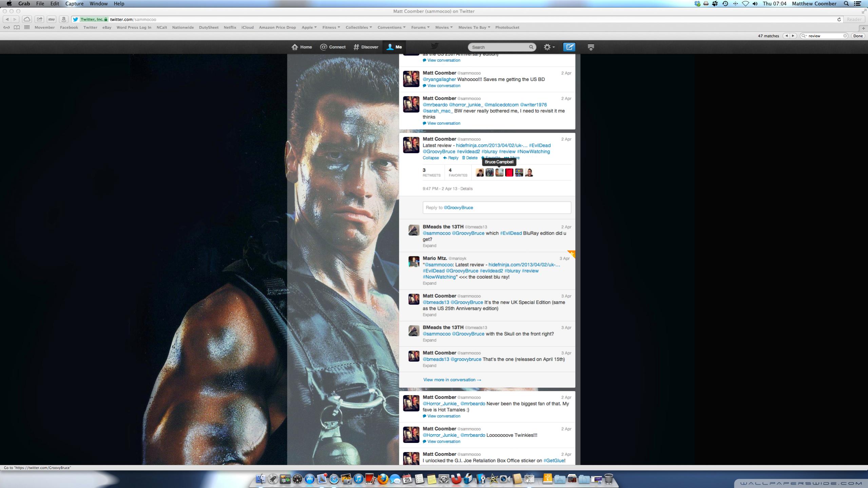Focus the Twitter Search box
Image resolution: width=868 pixels, height=488 pixels.
(502, 47)
